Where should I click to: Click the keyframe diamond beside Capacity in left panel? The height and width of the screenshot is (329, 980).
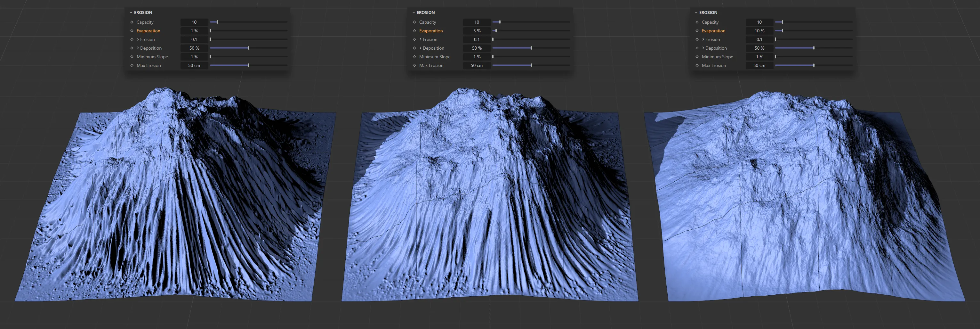pyautogui.click(x=132, y=22)
